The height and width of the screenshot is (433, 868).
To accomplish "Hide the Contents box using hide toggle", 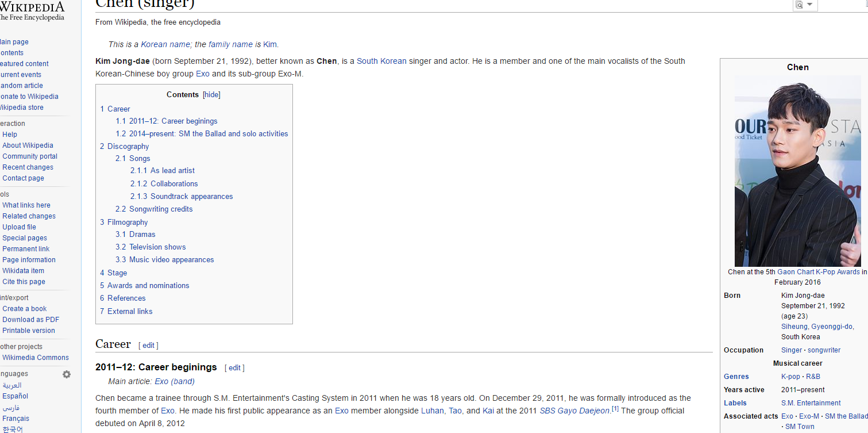I will coord(211,94).
